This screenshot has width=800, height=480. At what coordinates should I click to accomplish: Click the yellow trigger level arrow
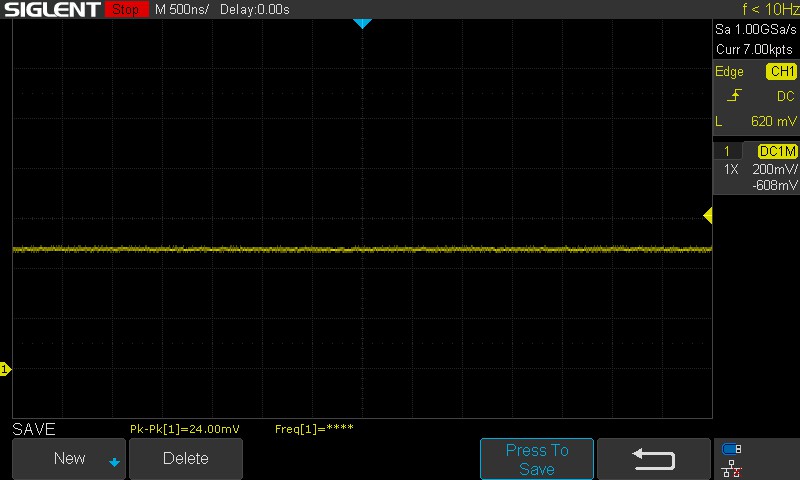click(708, 216)
